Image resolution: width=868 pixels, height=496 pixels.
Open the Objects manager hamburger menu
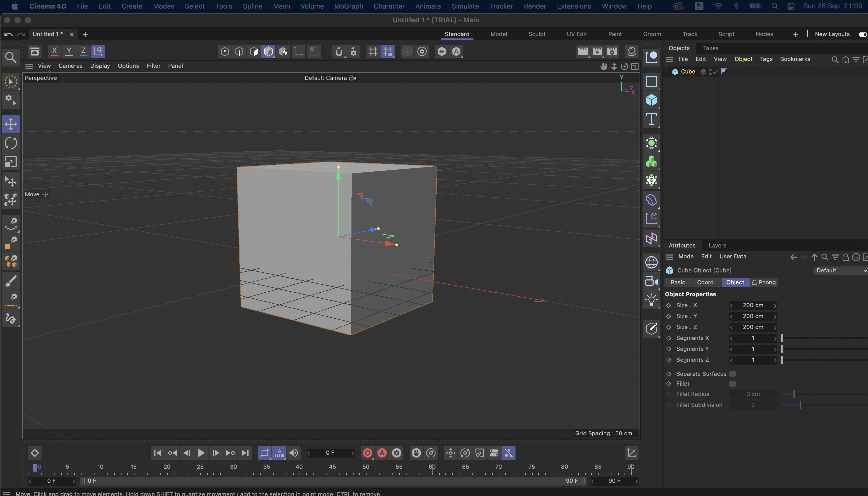pos(669,60)
